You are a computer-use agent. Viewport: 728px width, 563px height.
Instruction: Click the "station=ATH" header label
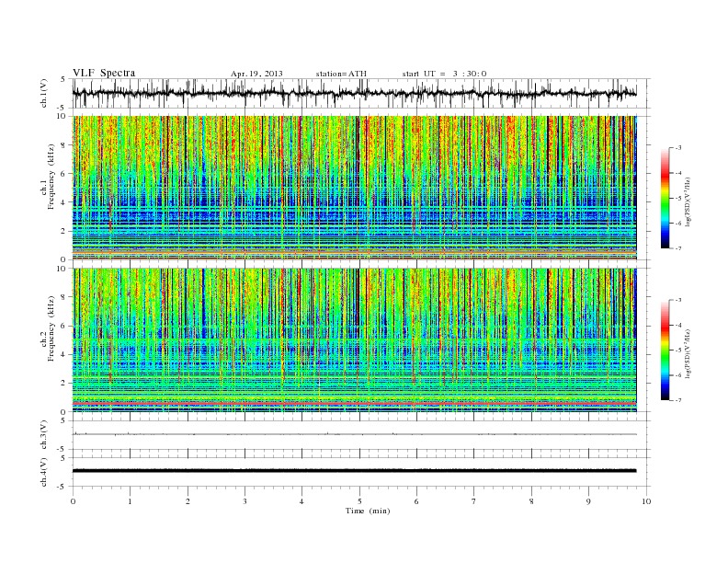coord(341,74)
